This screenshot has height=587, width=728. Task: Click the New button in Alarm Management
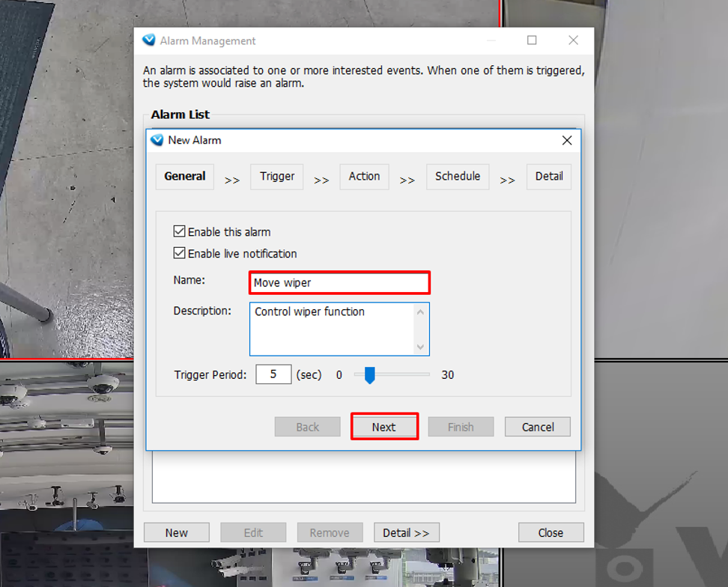(x=177, y=532)
